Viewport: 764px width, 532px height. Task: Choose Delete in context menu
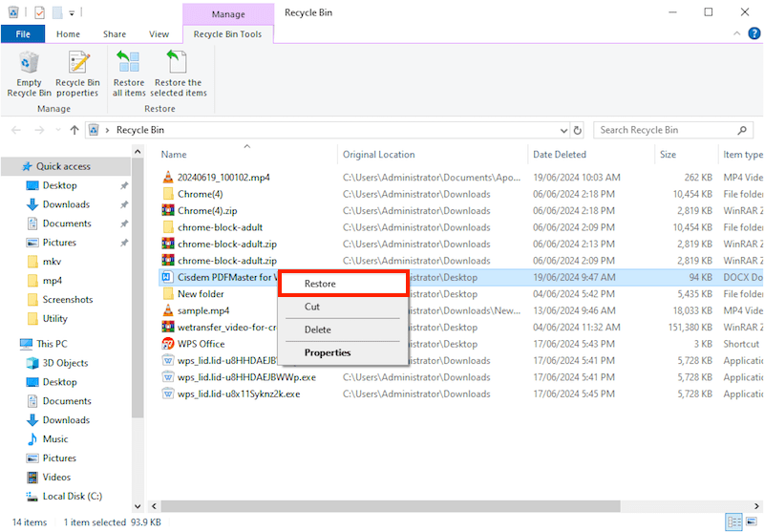343,330
